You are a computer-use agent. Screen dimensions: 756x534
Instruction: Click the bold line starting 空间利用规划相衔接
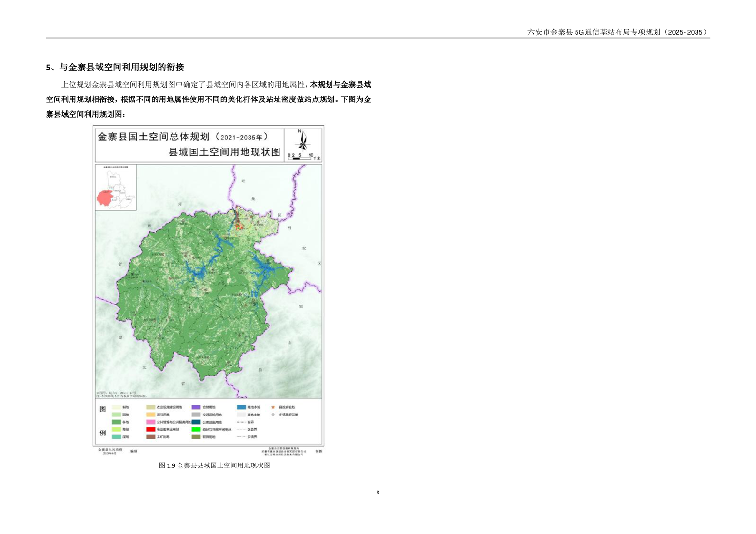[209, 99]
